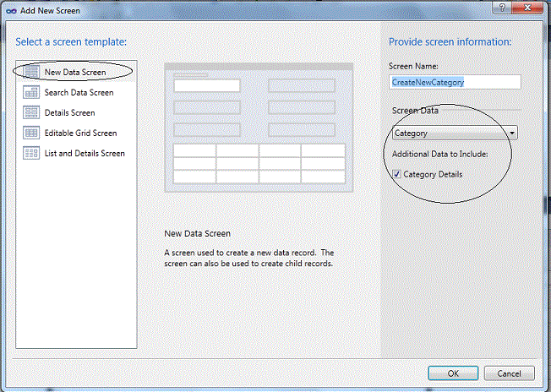Click the help question mark button
Image resolution: width=551 pixels, height=392 pixels.
[502, 8]
